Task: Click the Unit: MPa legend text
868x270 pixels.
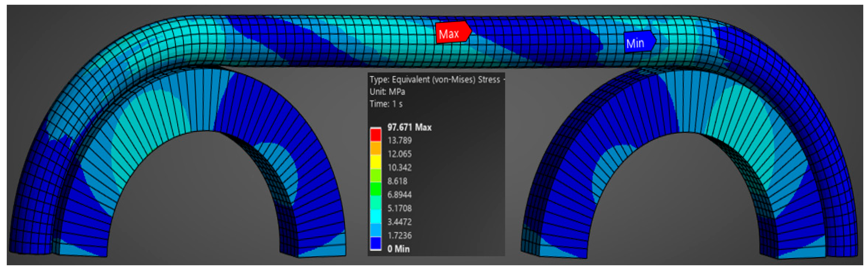Action: click(x=387, y=92)
